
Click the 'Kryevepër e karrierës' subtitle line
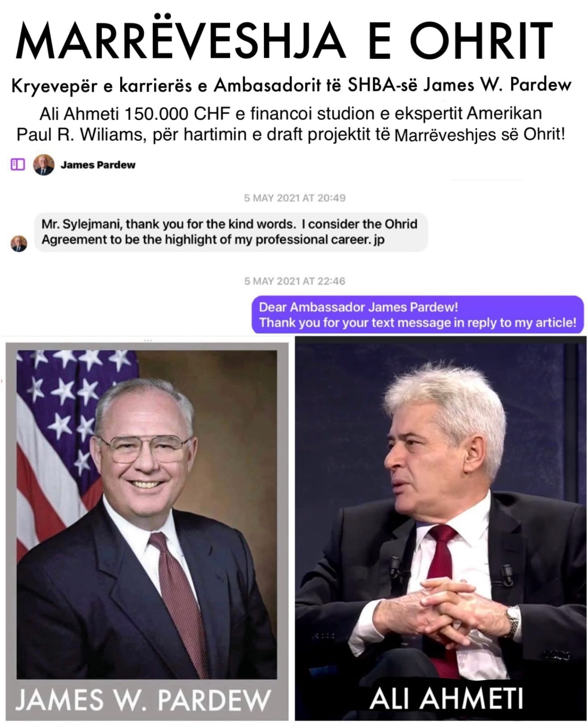[292, 85]
